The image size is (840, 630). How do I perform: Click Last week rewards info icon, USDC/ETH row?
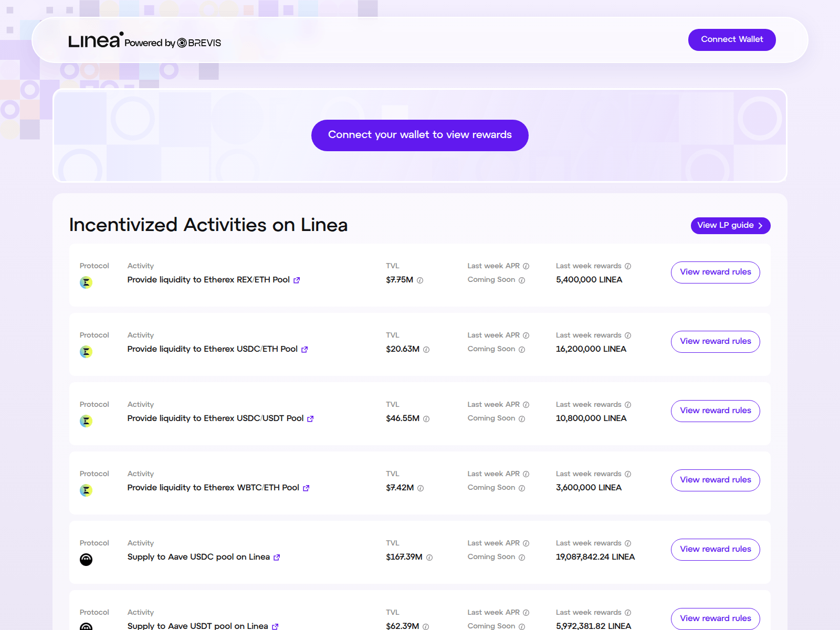tap(628, 335)
